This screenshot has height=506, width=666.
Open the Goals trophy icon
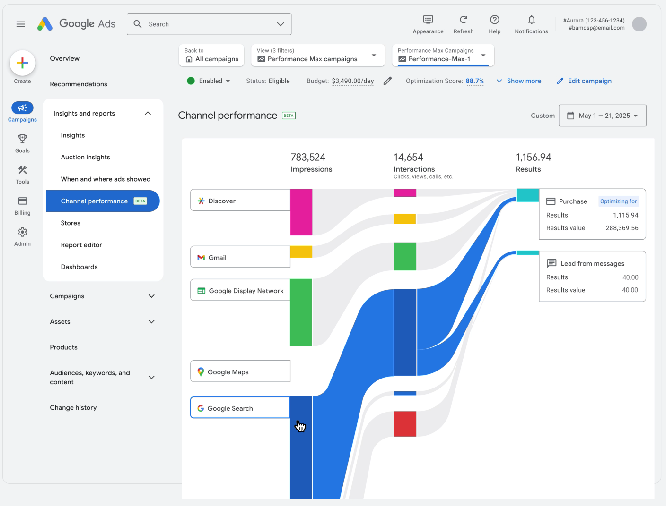(x=23, y=139)
